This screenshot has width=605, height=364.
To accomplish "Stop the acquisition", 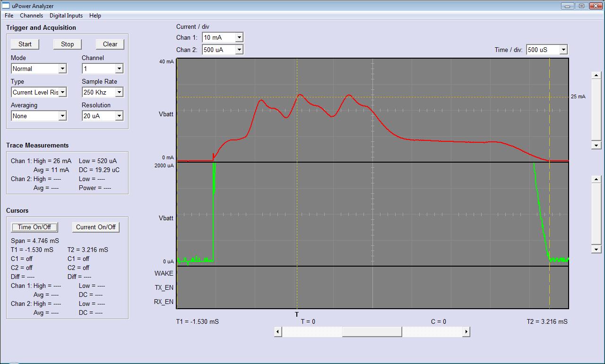I will click(x=67, y=44).
